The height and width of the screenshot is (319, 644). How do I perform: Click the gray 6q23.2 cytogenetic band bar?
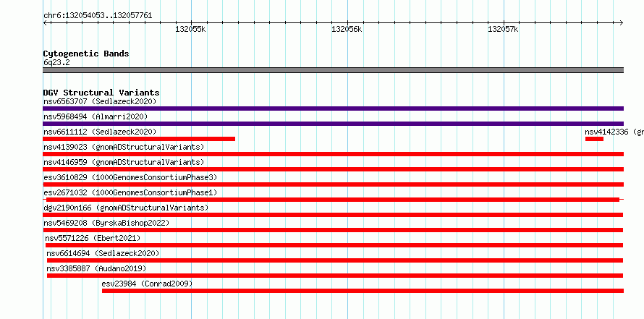333,70
